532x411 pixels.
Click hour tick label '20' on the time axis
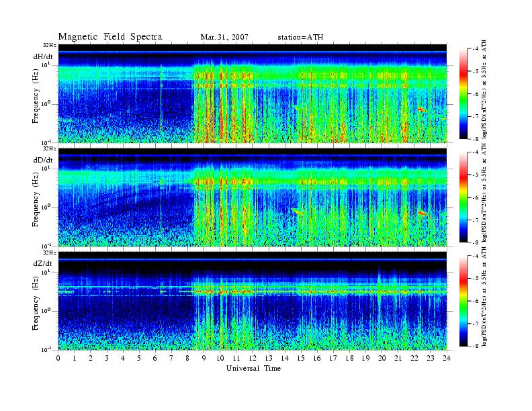coord(382,358)
